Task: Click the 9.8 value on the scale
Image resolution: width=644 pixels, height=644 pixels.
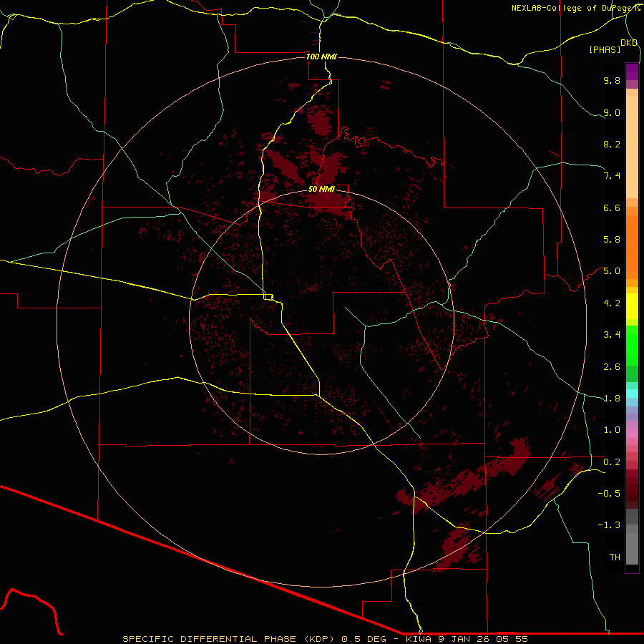Action: point(611,81)
